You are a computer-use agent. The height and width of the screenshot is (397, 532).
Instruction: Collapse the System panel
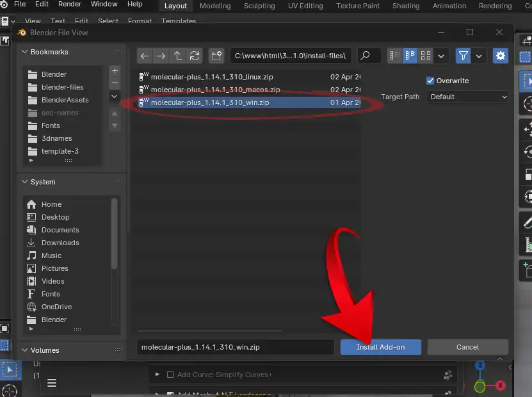24,182
